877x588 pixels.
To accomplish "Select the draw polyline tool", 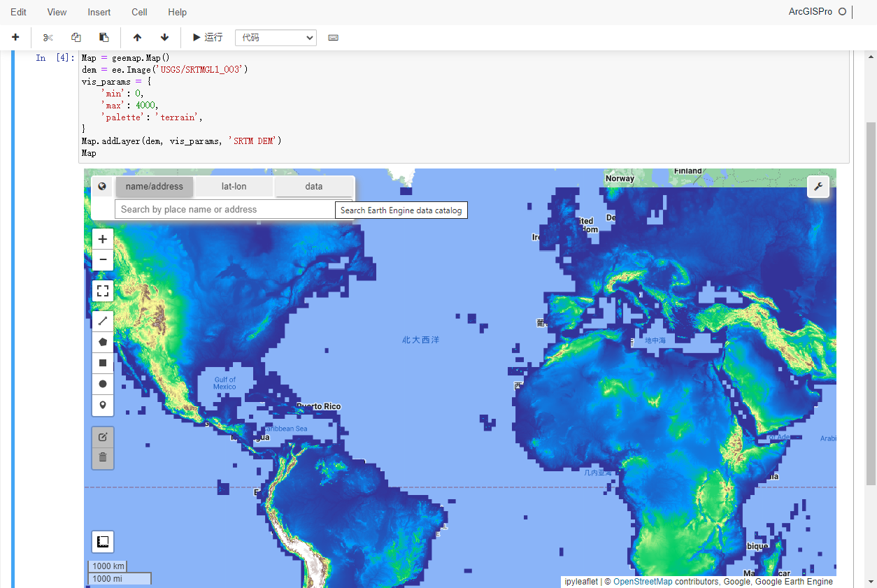I will click(x=102, y=321).
